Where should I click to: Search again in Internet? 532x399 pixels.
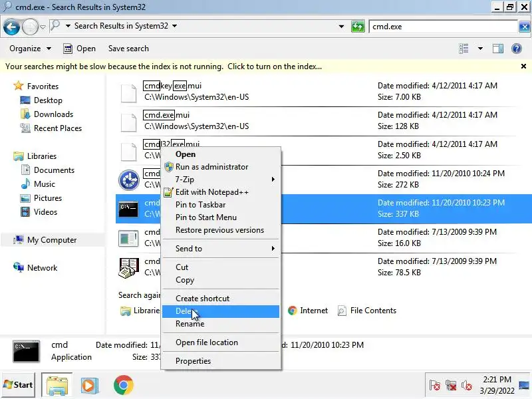tap(308, 311)
